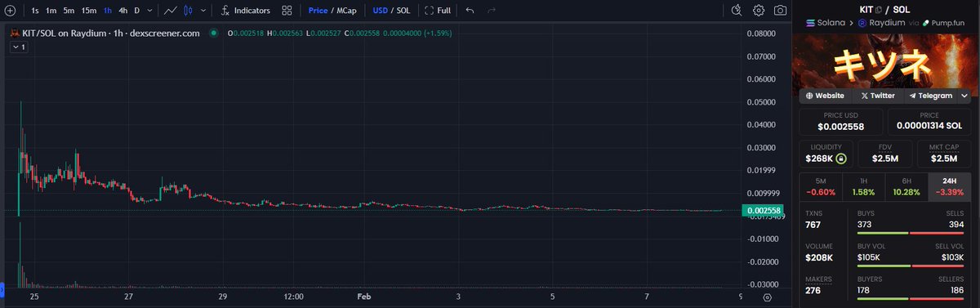Select the 1H stats tab
This screenshot has width=980, height=308.
pyautogui.click(x=864, y=187)
